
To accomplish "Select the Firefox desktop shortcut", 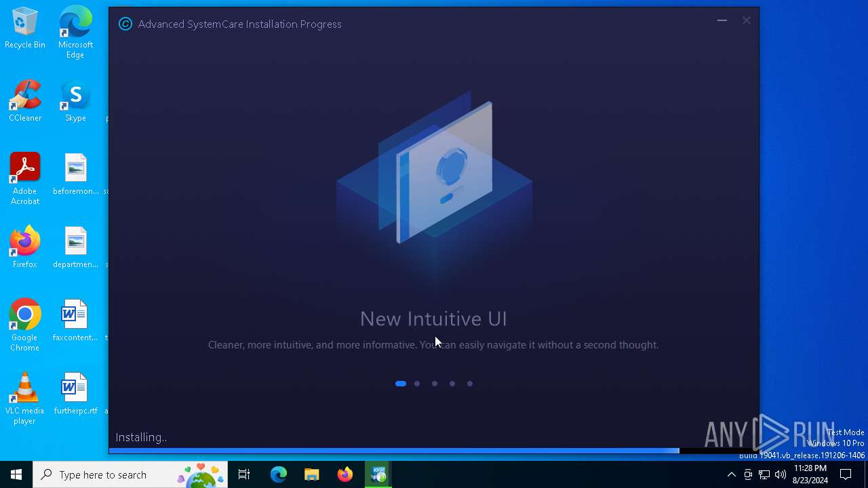I will coord(25,247).
